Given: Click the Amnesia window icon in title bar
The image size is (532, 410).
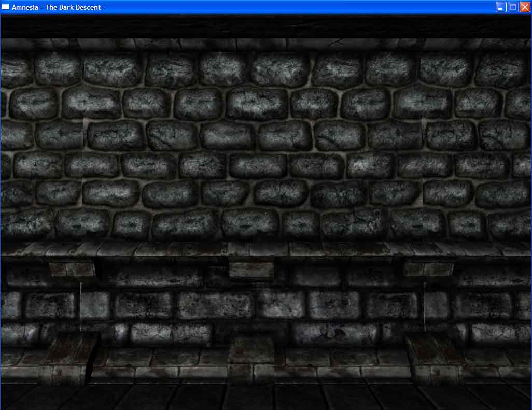Looking at the screenshot, I should pyautogui.click(x=6, y=7).
